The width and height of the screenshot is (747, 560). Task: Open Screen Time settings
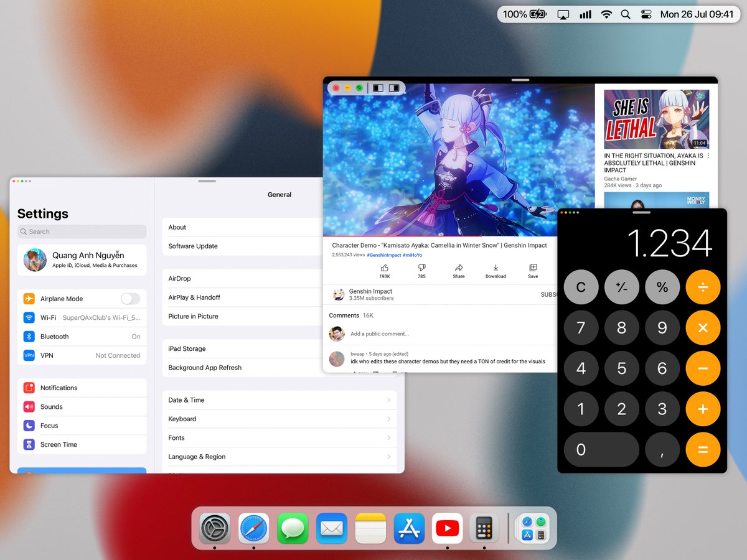[82, 444]
